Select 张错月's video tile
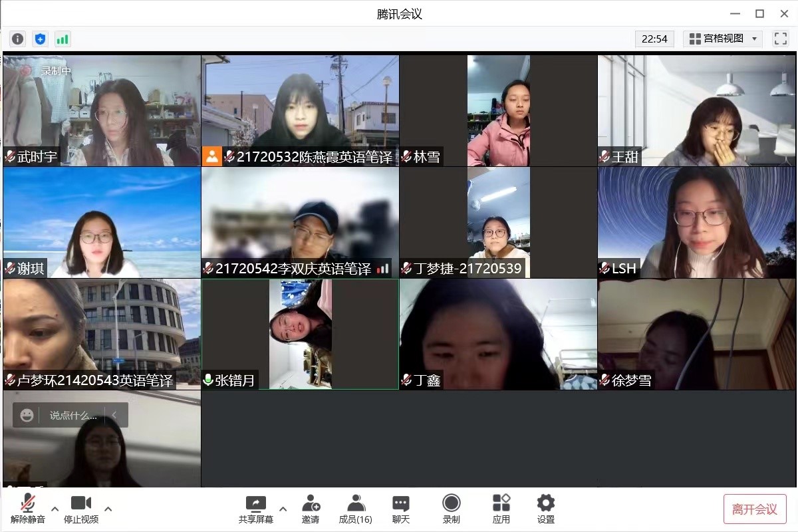The width and height of the screenshot is (798, 532). 300,334
